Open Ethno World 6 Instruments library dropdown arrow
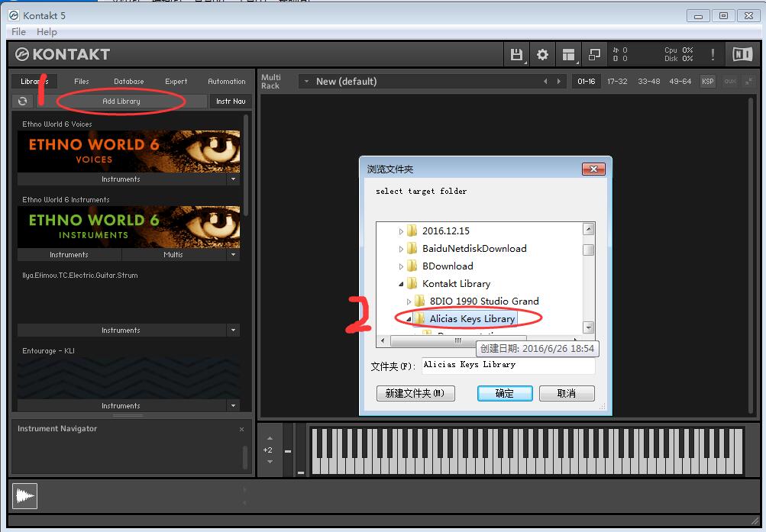This screenshot has height=532, width=766. (x=234, y=255)
